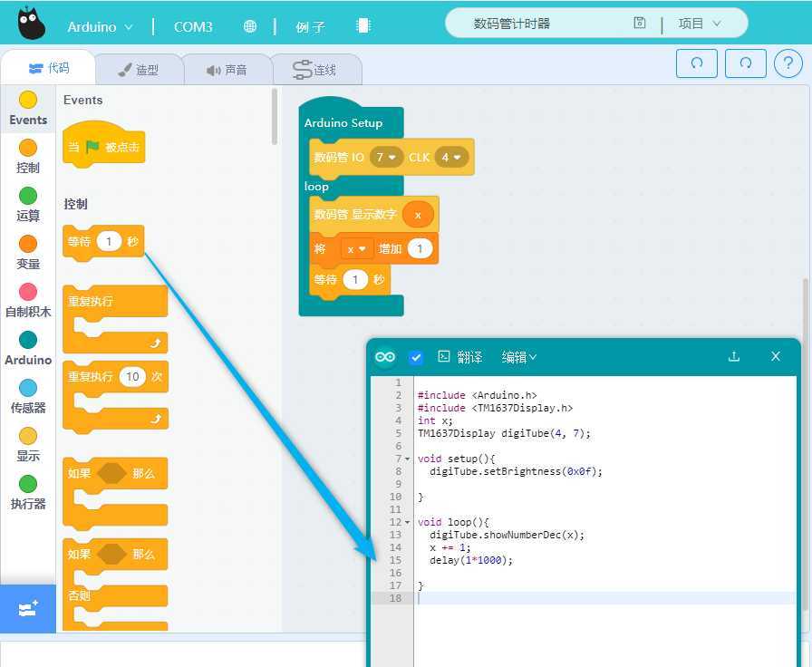Viewport: 812px width, 667px height.
Task: Select the 传感器 block category
Action: pos(28,397)
